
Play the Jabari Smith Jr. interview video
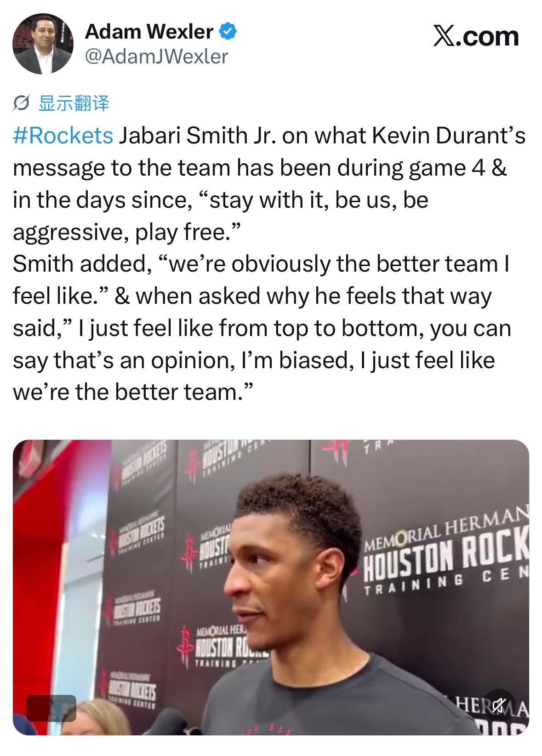(271, 587)
